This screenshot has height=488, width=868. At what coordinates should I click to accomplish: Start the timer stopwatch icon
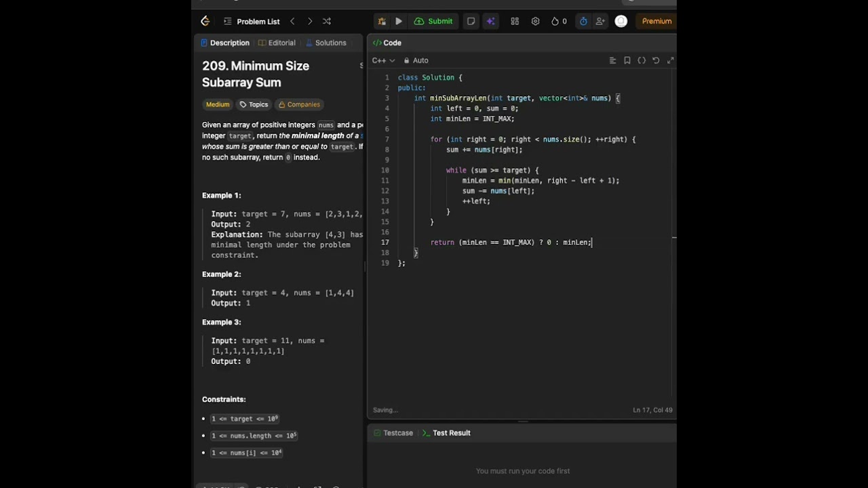click(583, 21)
